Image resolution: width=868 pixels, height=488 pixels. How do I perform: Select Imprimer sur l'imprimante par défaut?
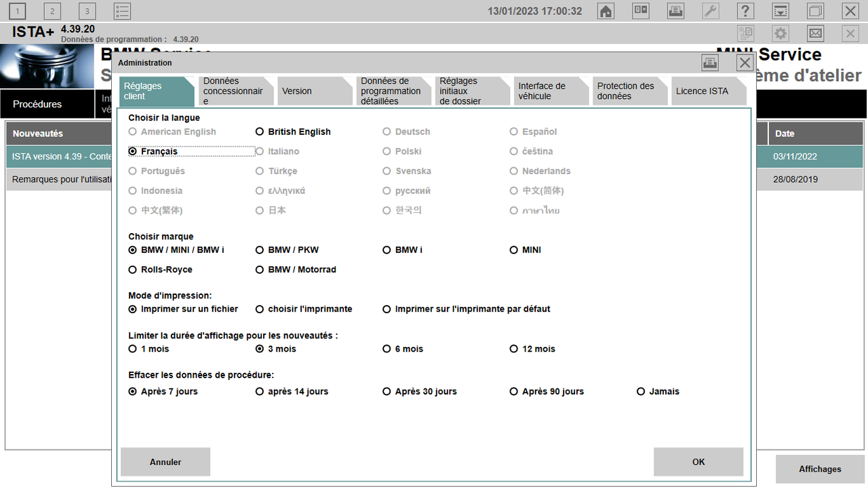[467, 308]
